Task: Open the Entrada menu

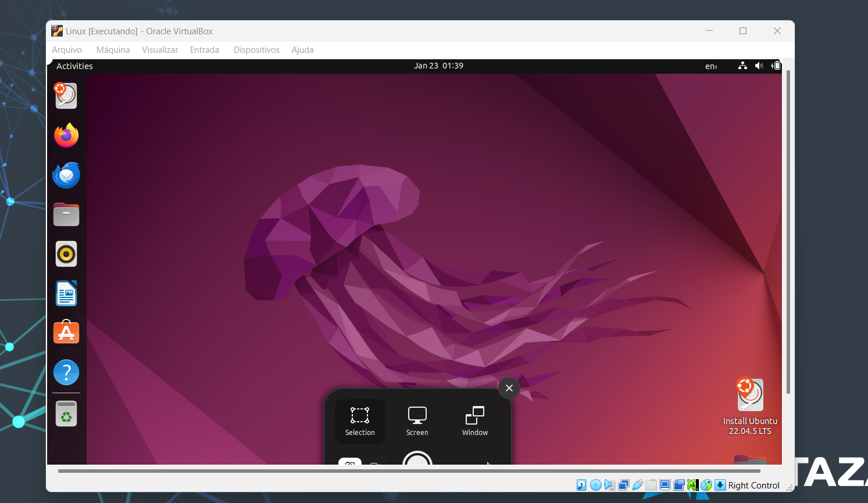Action: click(205, 50)
